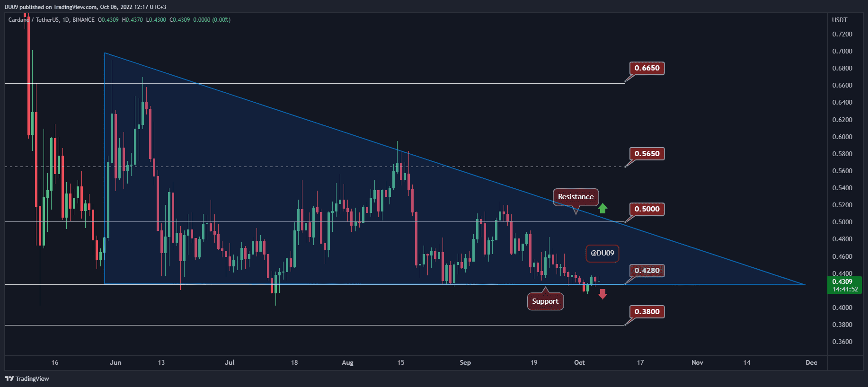Click the 0.7000 price axis tick
Viewport: 868px width, 387px height.
click(842, 52)
